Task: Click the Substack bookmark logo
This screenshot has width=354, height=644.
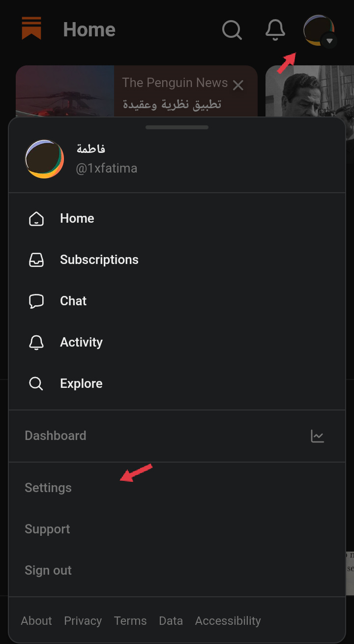Action: [31, 29]
